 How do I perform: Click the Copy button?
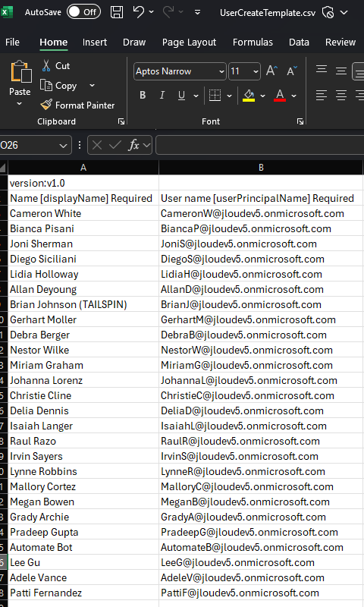(59, 86)
